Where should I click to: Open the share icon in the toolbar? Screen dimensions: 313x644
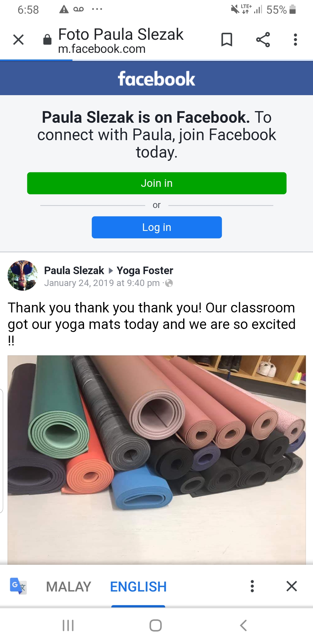[x=263, y=39]
